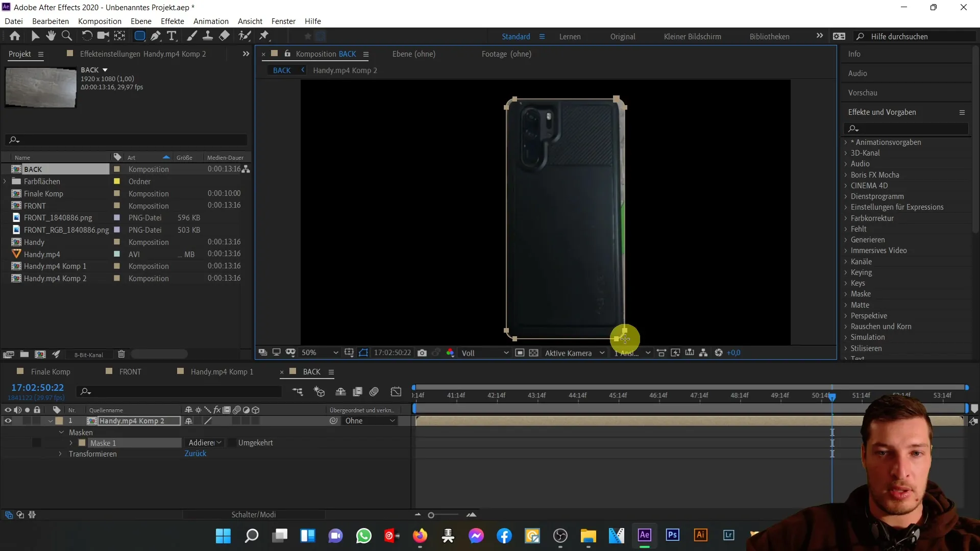Click new folder icon in Project panel

[24, 354]
